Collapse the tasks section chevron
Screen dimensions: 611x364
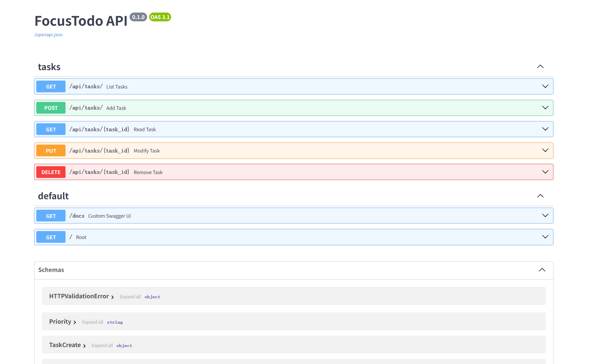[x=540, y=67]
